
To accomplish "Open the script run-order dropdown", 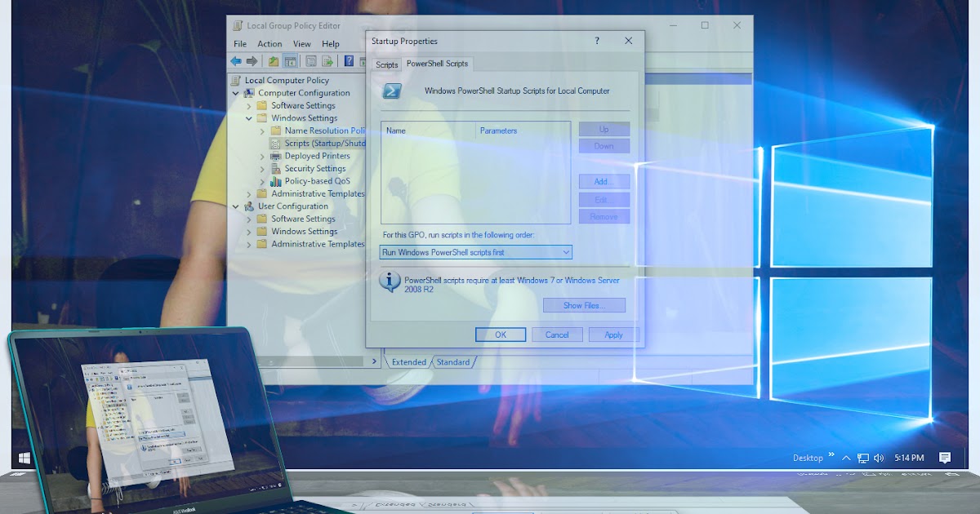I will click(566, 252).
